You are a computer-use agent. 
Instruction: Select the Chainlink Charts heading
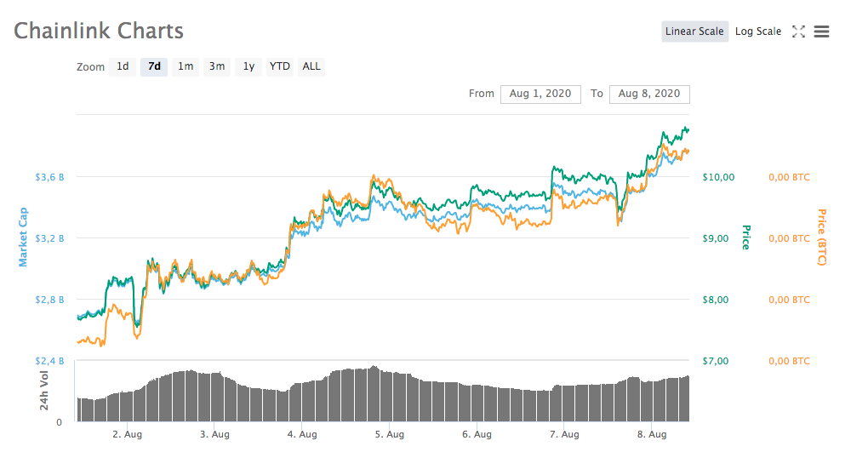pos(99,31)
